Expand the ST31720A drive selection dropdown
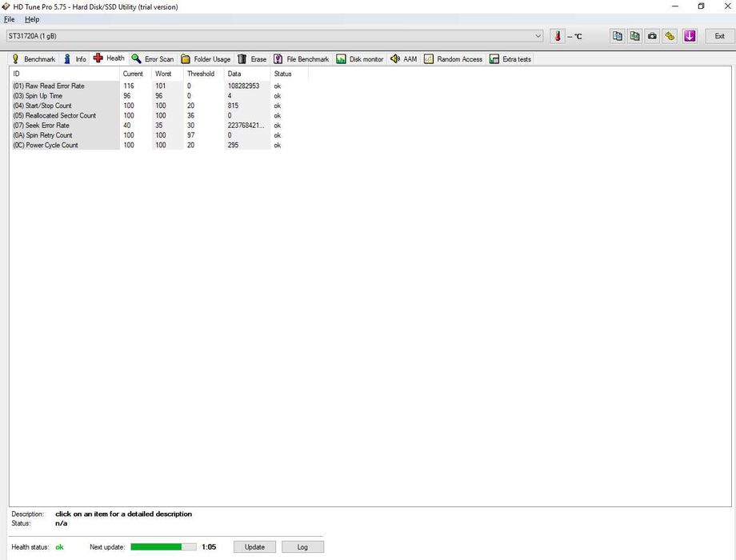Screen dimensions: 736x560 [538, 36]
